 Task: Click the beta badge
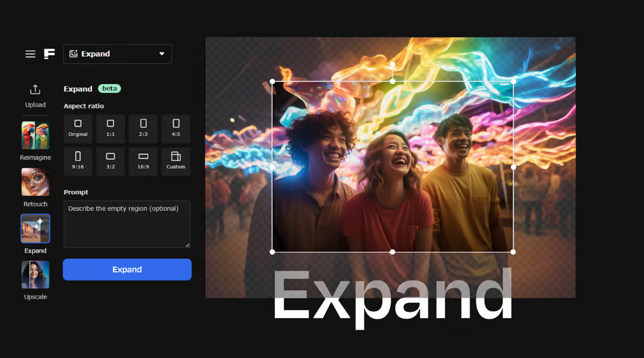point(110,89)
